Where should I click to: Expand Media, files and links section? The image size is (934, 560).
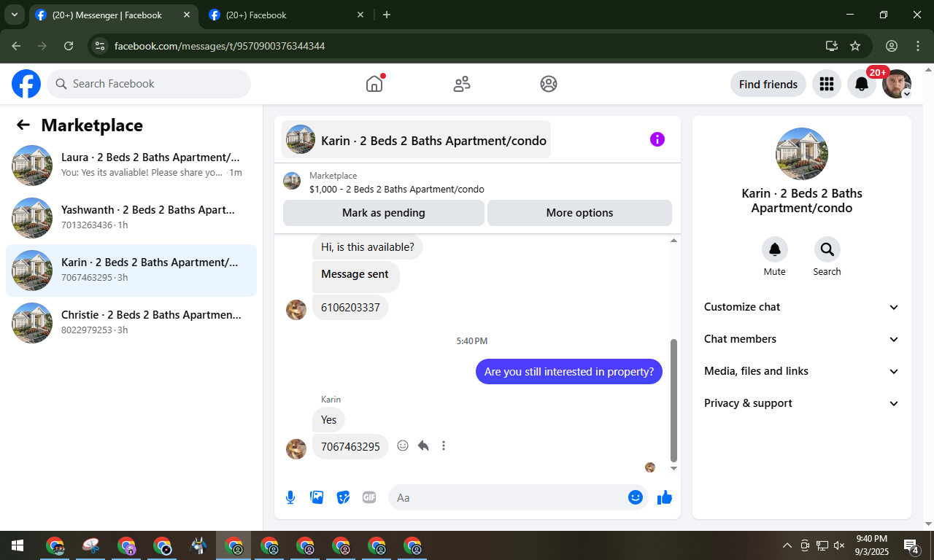coord(802,371)
